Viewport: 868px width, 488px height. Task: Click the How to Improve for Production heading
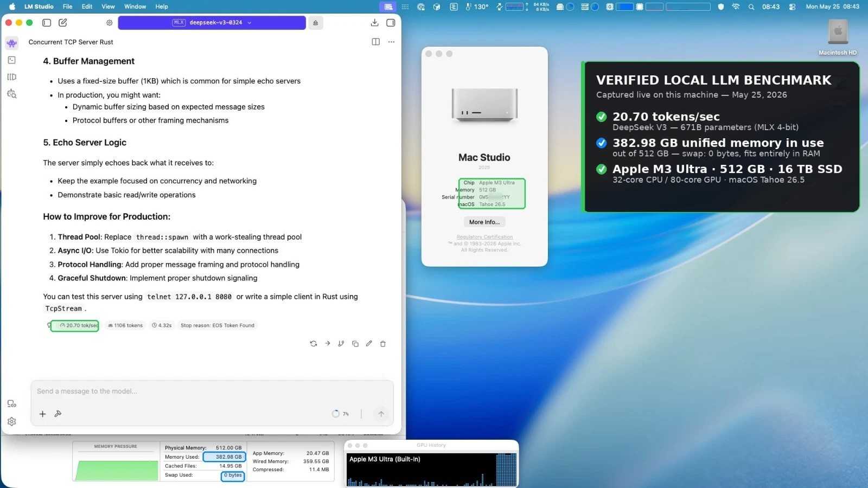click(107, 216)
